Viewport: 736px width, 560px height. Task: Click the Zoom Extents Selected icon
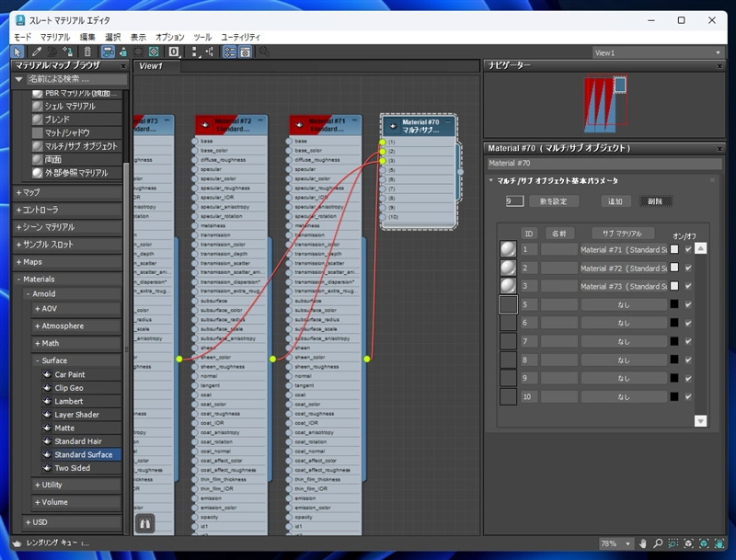tap(704, 543)
